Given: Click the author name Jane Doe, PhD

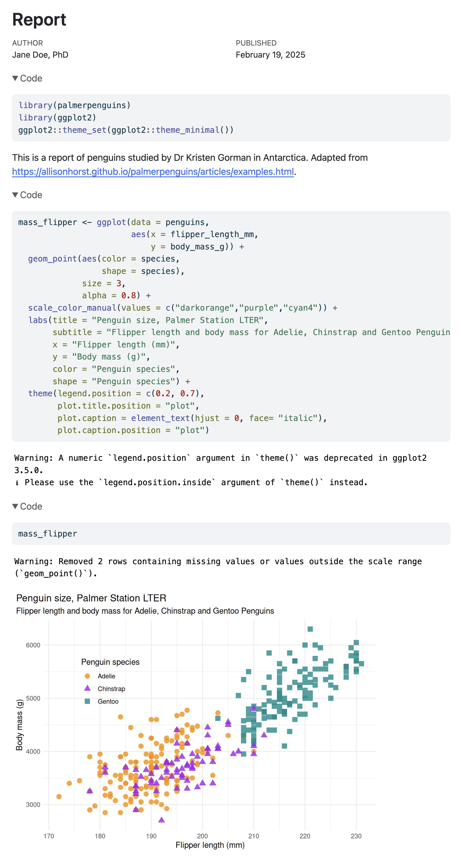Looking at the screenshot, I should (40, 55).
